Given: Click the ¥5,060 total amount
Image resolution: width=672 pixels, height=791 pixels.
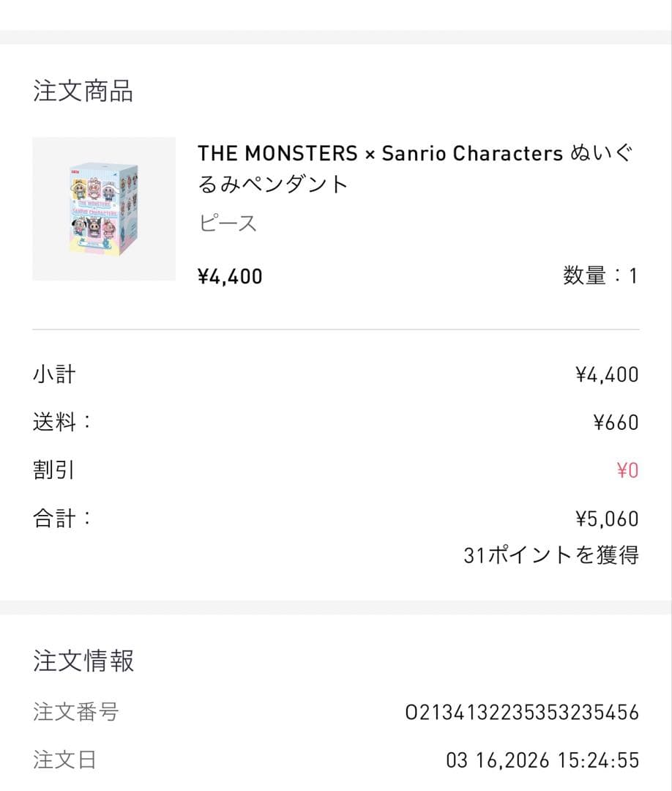Looking at the screenshot, I should 607,519.
